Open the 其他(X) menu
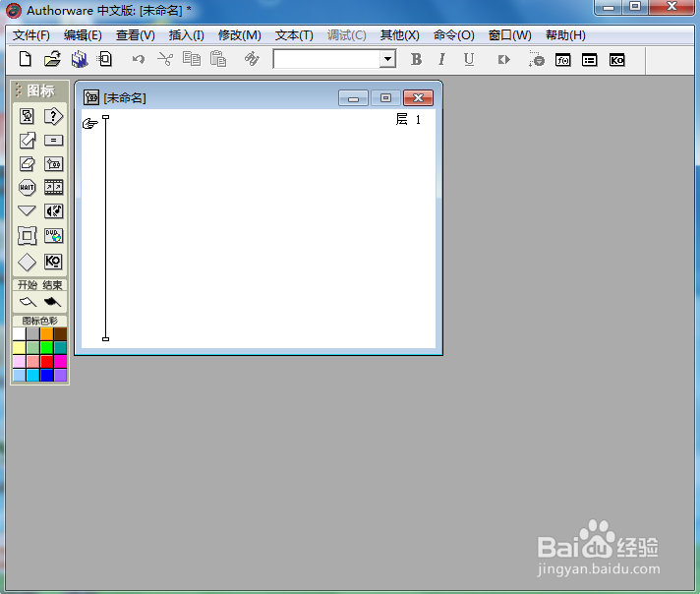The image size is (700, 594). click(x=399, y=35)
